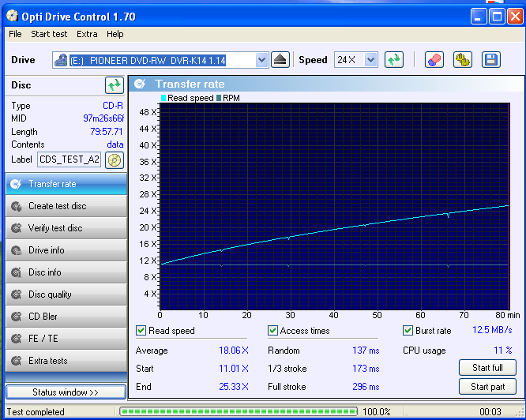Open the File menu
This screenshot has height=420, width=526.
tap(16, 34)
